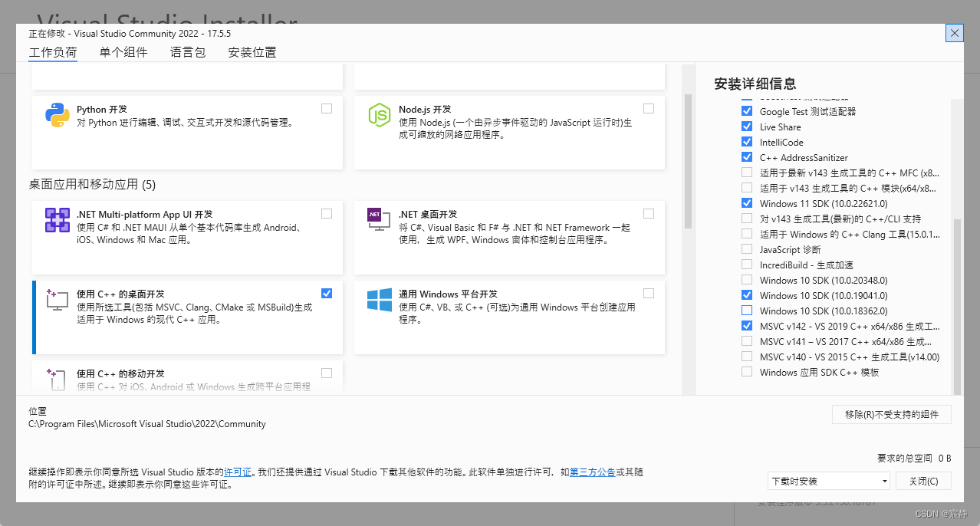Check the .NET Multi-platform App UI workload
980x526 pixels.
pyautogui.click(x=327, y=213)
